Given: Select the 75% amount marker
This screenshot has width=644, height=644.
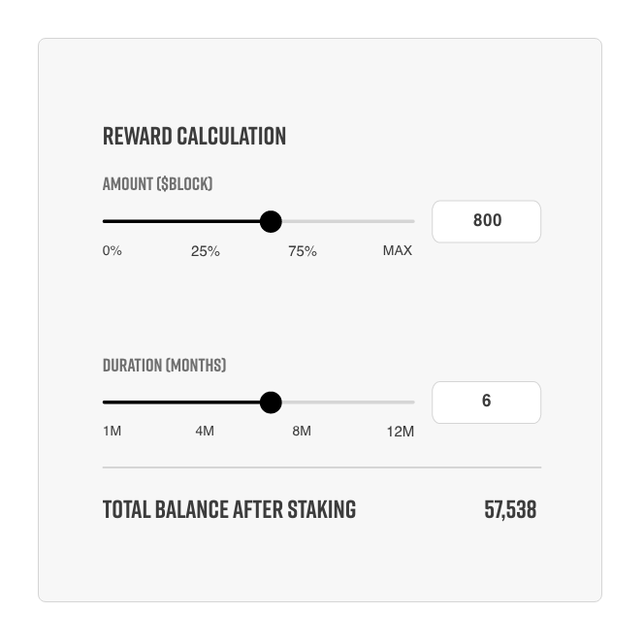Looking at the screenshot, I should click(303, 251).
